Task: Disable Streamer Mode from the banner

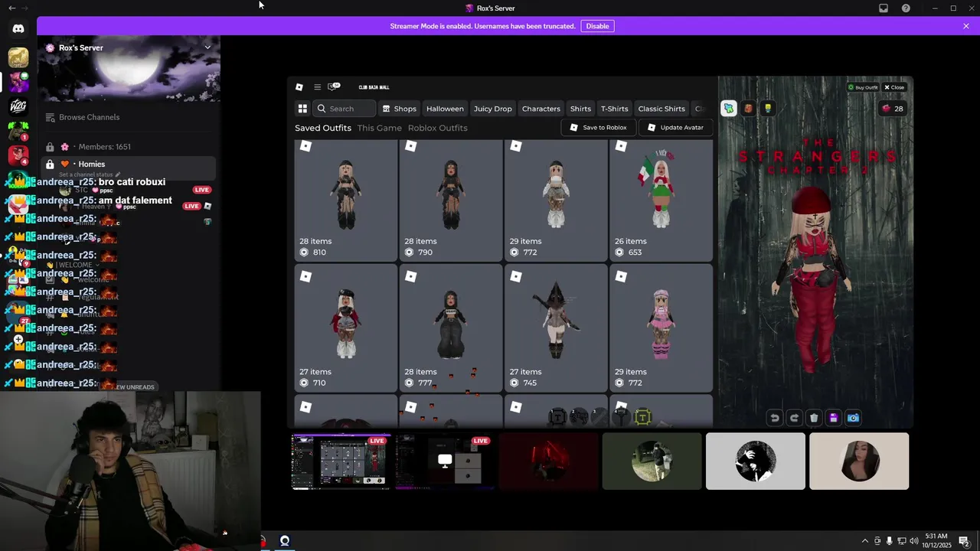Action: coord(597,26)
